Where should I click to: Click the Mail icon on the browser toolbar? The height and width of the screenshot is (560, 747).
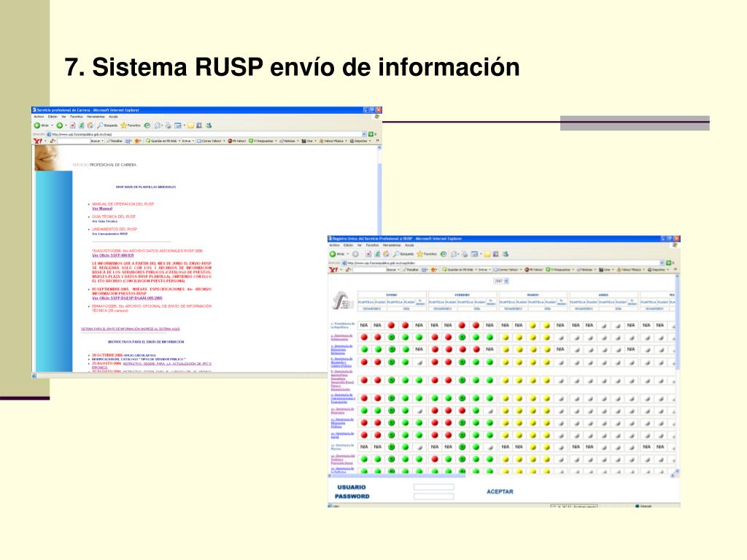click(158, 125)
